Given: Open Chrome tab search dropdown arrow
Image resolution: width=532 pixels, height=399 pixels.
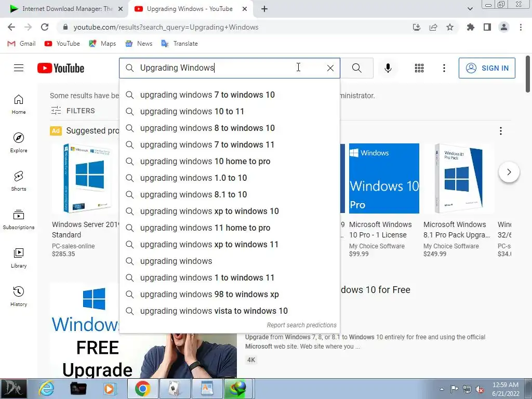Looking at the screenshot, I should coord(470,9).
